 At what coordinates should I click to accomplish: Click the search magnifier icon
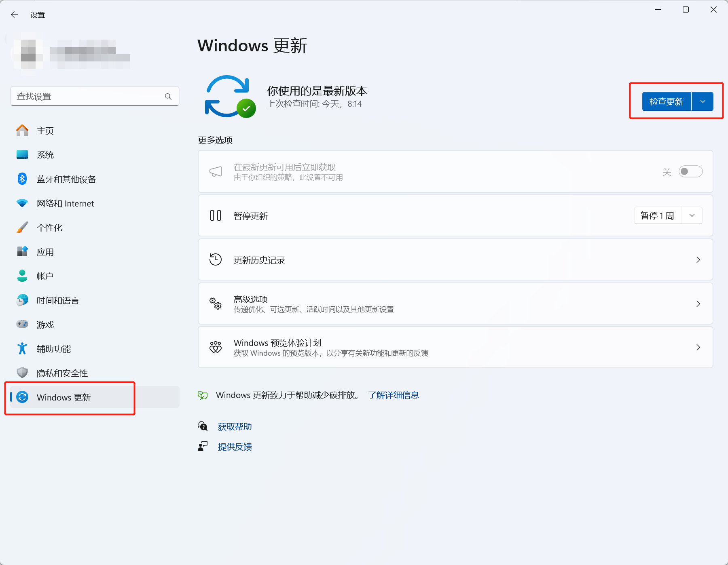click(168, 97)
